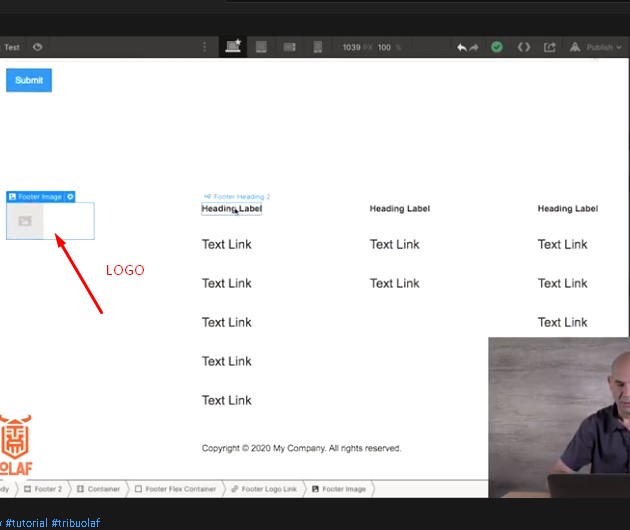
Task: Open Footer Image settings gear
Action: (70, 196)
